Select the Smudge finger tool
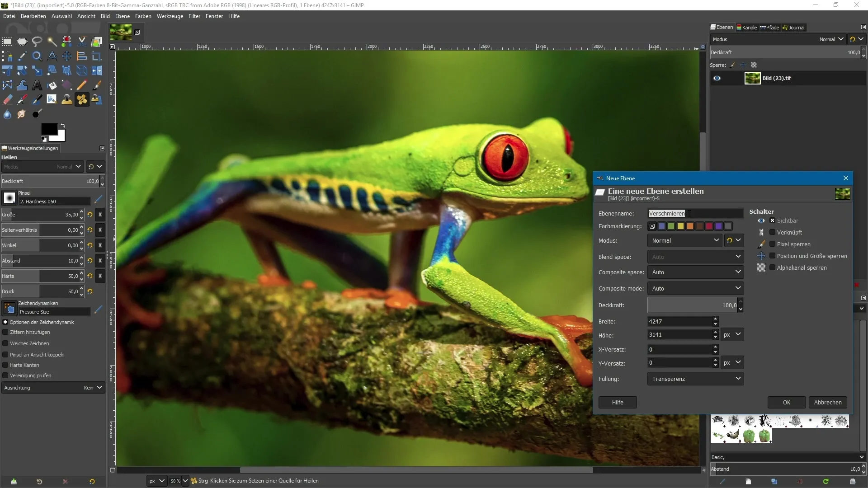 click(x=22, y=114)
